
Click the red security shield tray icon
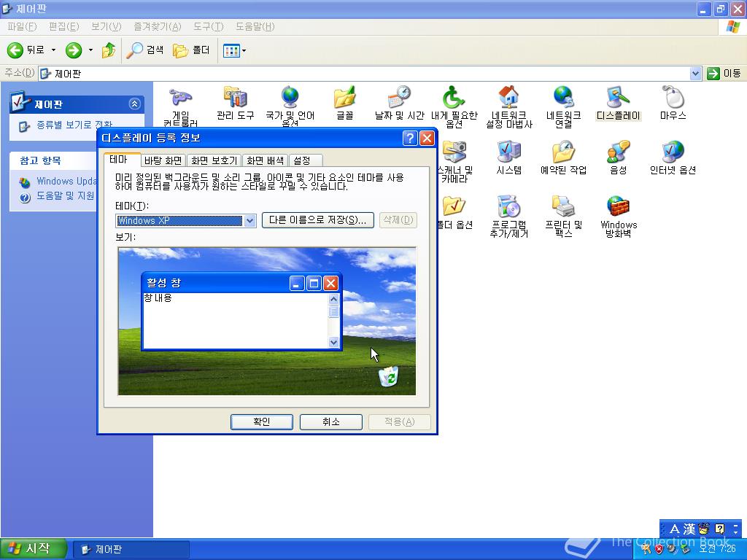tap(659, 549)
